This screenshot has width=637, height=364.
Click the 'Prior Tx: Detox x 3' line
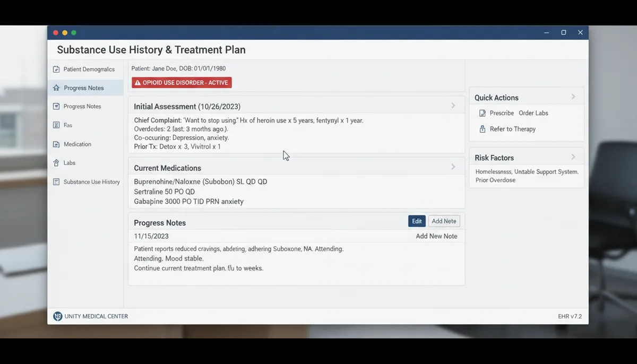[177, 146]
